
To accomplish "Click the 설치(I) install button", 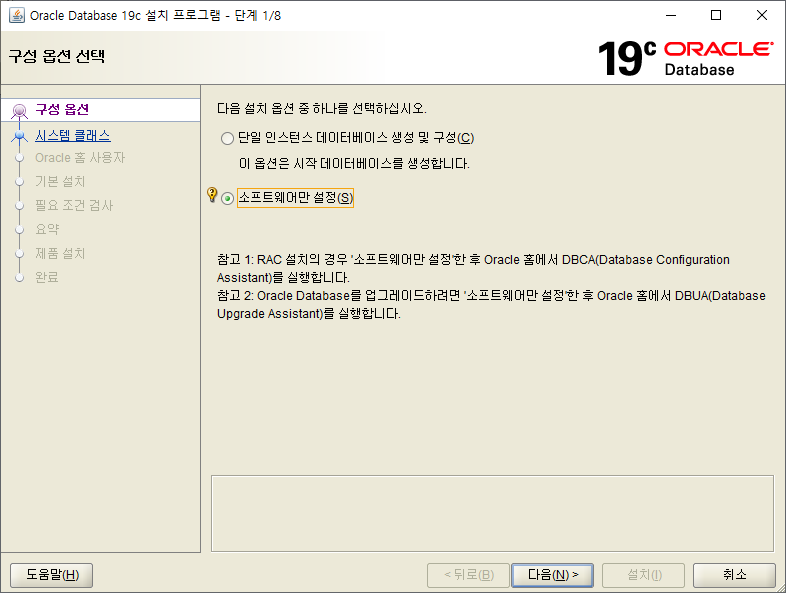I will 644,574.
